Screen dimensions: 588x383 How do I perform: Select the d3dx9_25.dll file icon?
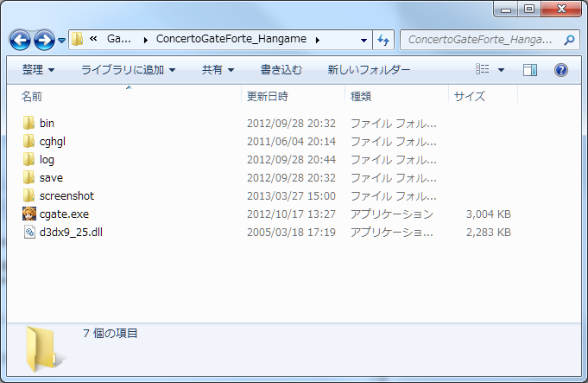[29, 232]
